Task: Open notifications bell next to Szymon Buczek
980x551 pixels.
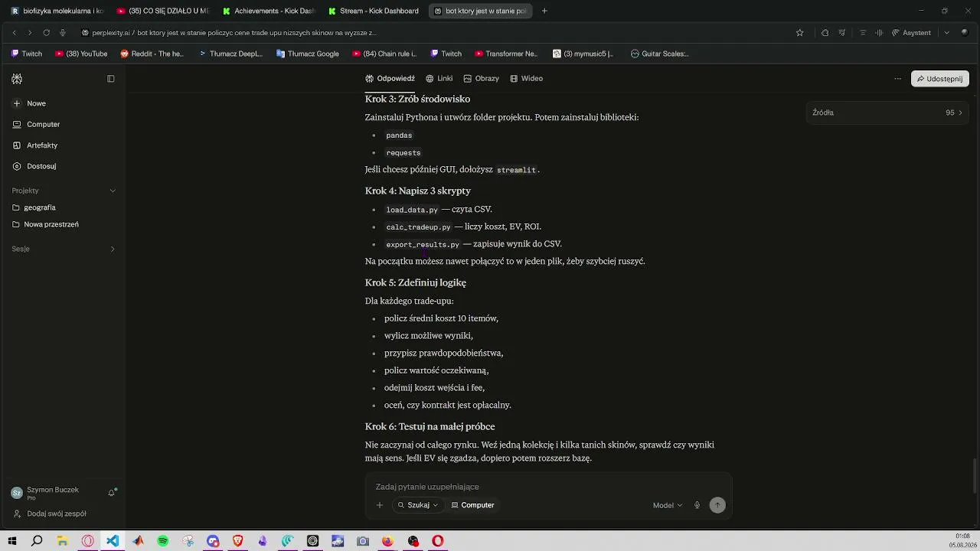Action: pyautogui.click(x=111, y=493)
